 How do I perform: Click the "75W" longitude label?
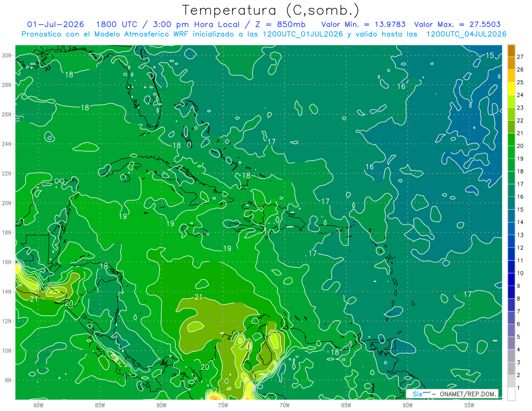tap(223, 405)
